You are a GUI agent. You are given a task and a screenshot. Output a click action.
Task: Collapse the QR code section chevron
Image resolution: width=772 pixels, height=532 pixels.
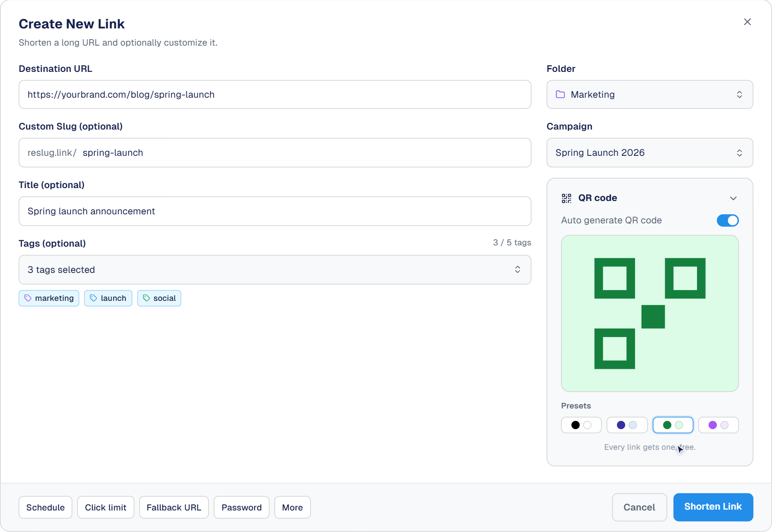coord(733,198)
